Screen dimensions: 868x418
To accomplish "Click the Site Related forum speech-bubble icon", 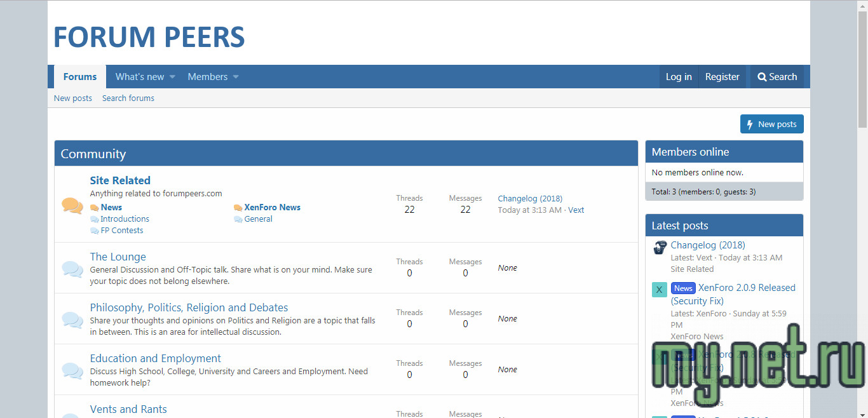I will pos(72,205).
